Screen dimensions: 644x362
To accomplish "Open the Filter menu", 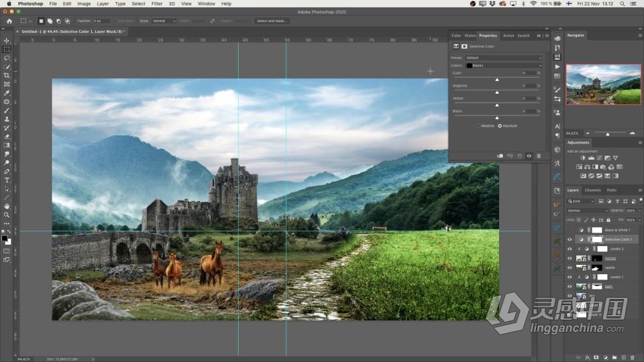I will pos(156,4).
